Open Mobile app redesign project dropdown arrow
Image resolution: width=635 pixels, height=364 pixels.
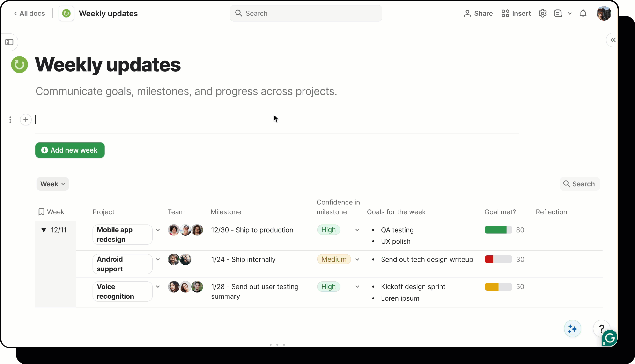[x=158, y=230]
